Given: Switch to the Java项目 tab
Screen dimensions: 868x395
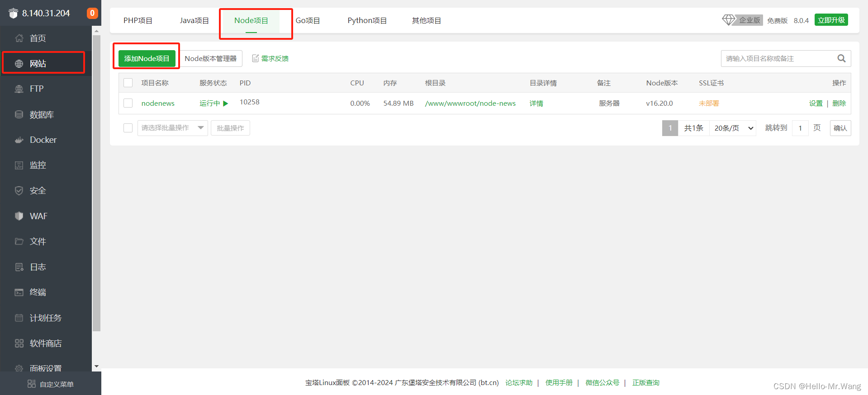Looking at the screenshot, I should coord(194,20).
